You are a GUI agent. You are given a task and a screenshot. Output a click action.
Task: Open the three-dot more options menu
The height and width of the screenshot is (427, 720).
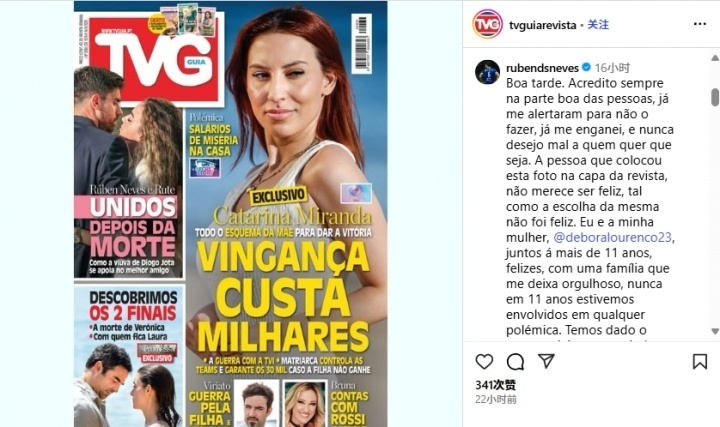[x=700, y=24]
